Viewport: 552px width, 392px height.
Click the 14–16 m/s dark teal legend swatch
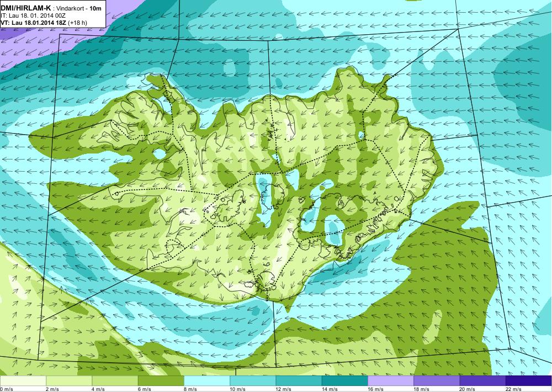344,381
